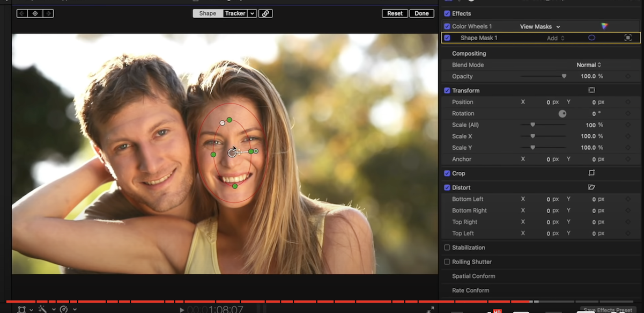Click the Shape Mask oval icon

coord(591,38)
